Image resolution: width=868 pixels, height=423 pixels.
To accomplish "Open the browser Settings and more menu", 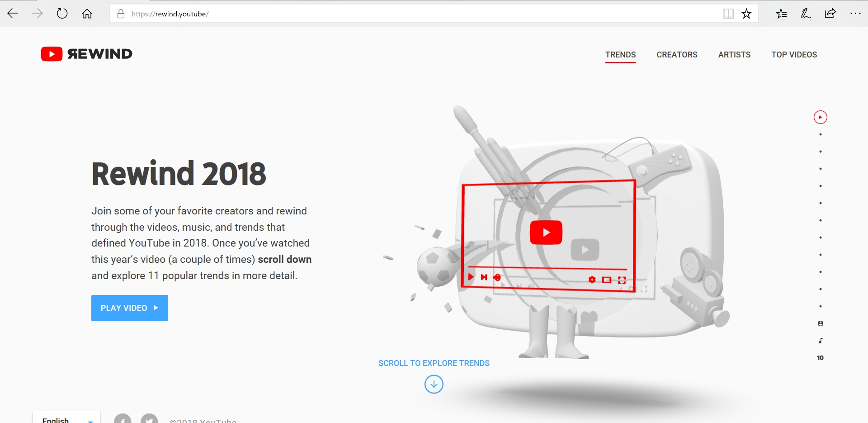I will (855, 13).
